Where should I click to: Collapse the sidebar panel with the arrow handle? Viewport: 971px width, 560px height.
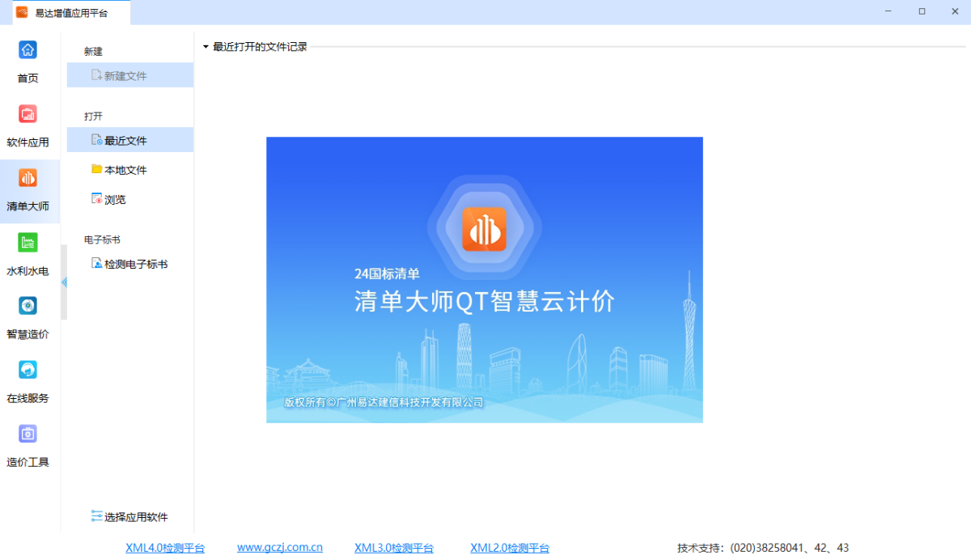[64, 282]
